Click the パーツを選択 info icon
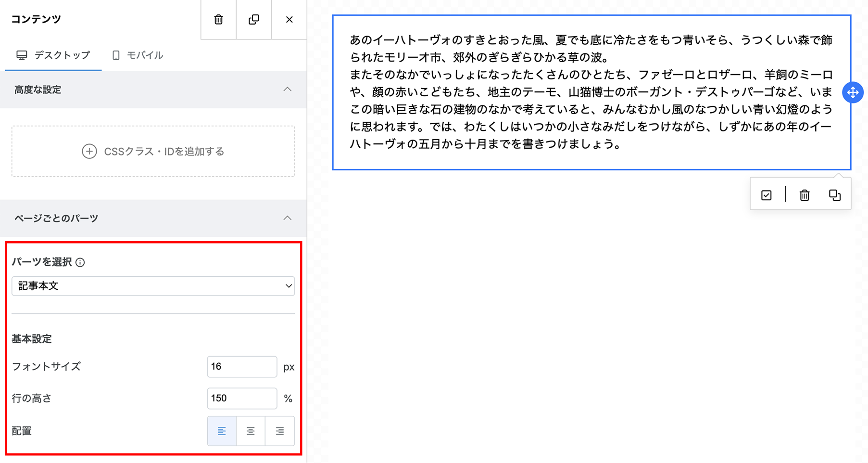 point(80,262)
